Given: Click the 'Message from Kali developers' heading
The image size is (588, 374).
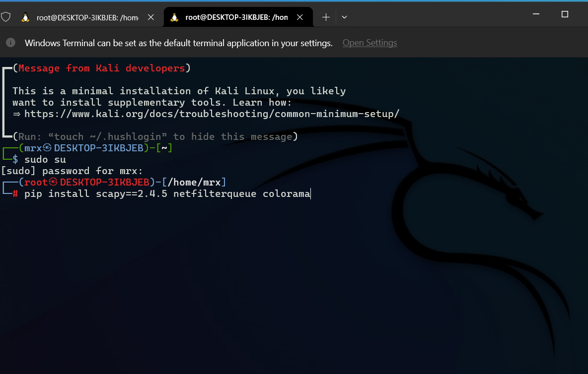Looking at the screenshot, I should (x=102, y=68).
